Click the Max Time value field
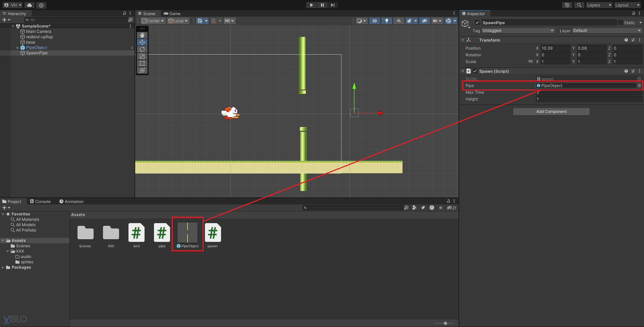Viewport: 644px width, 327px height. pyautogui.click(x=589, y=92)
